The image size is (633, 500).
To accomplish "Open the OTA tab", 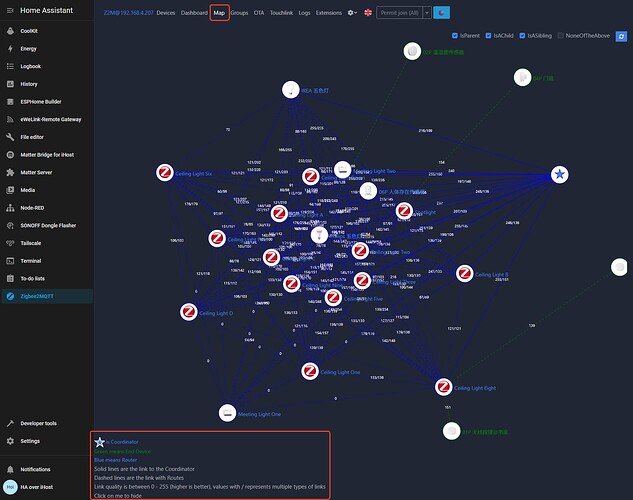I will click(x=259, y=13).
